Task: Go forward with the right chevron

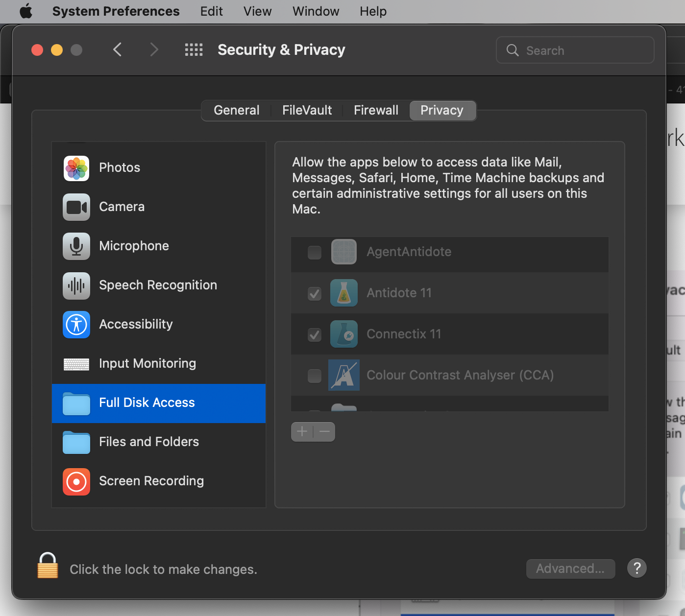Action: (154, 49)
